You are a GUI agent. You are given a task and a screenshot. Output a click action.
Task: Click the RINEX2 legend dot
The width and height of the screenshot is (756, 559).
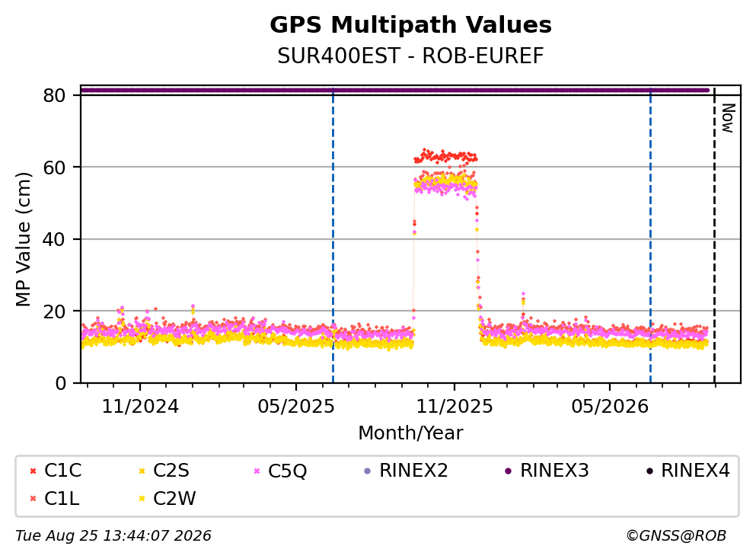click(x=368, y=471)
